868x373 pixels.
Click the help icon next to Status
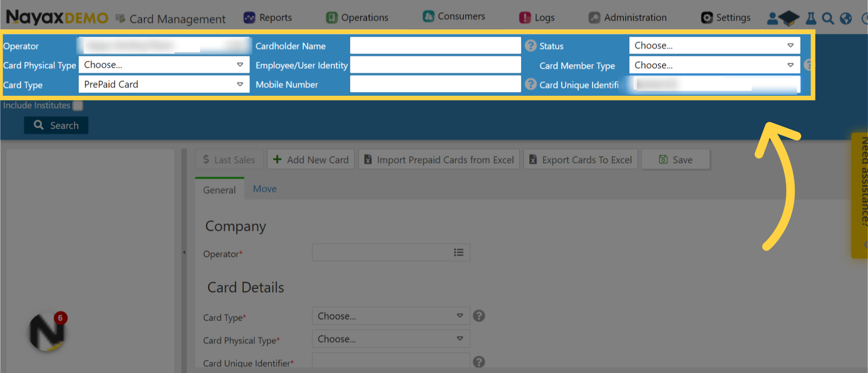pyautogui.click(x=531, y=46)
